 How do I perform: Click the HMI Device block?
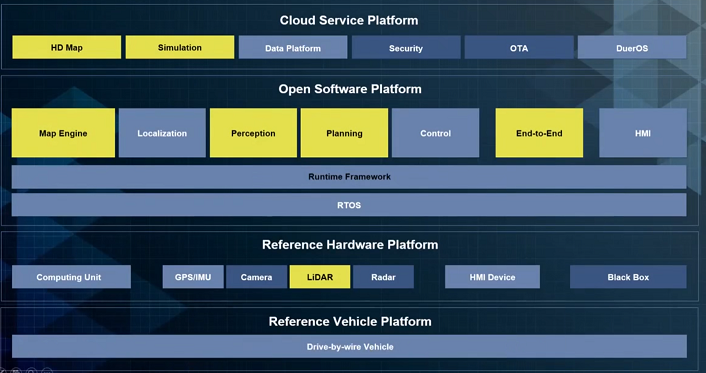pyautogui.click(x=492, y=277)
